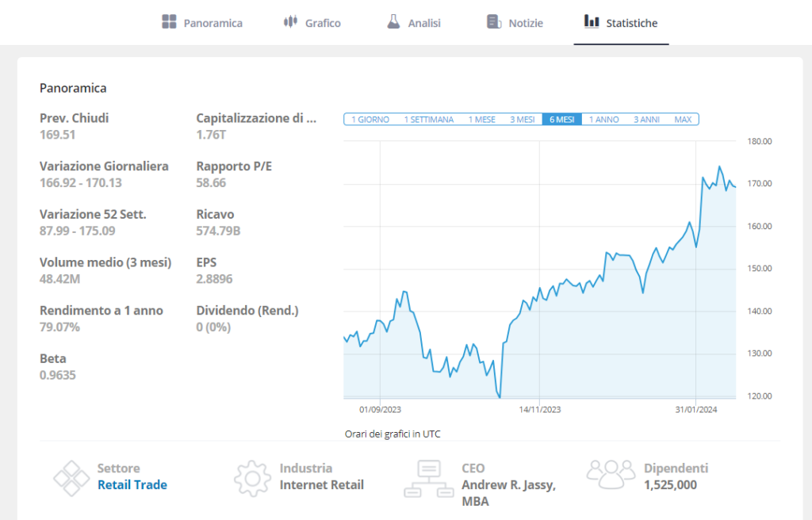Image resolution: width=812 pixels, height=520 pixels.
Task: Click the Internet Retail industry text
Action: [322, 485]
